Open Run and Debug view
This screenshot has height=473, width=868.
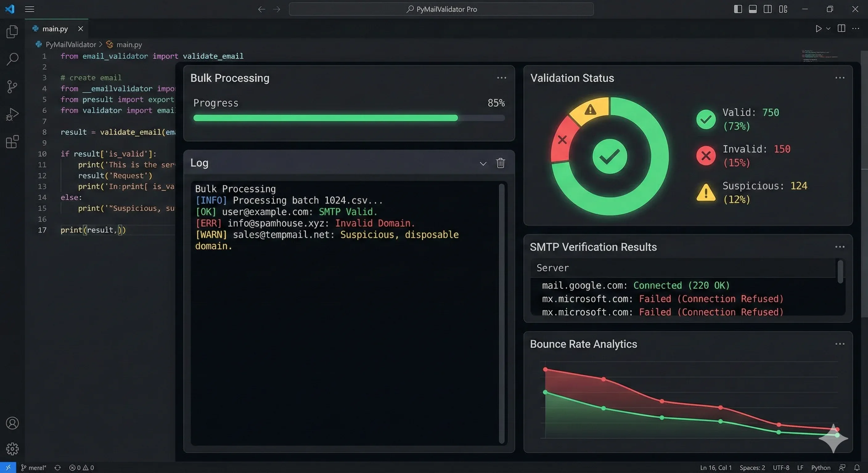(12, 114)
